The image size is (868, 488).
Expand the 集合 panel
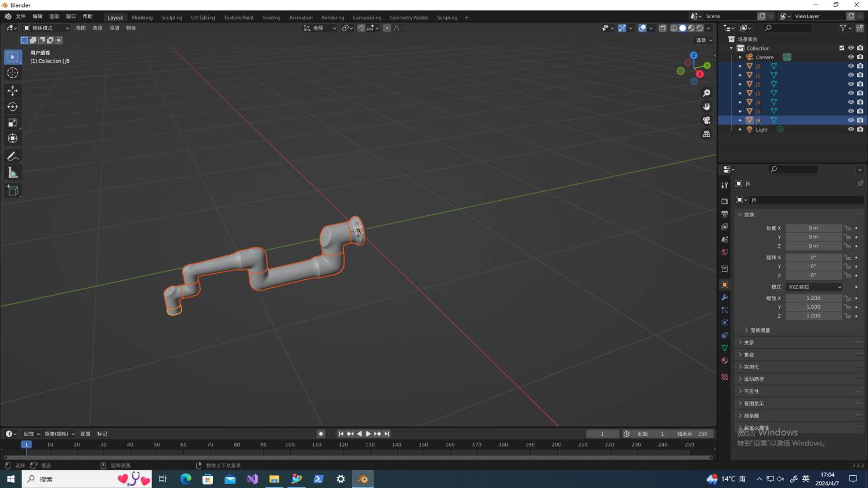[800, 355]
